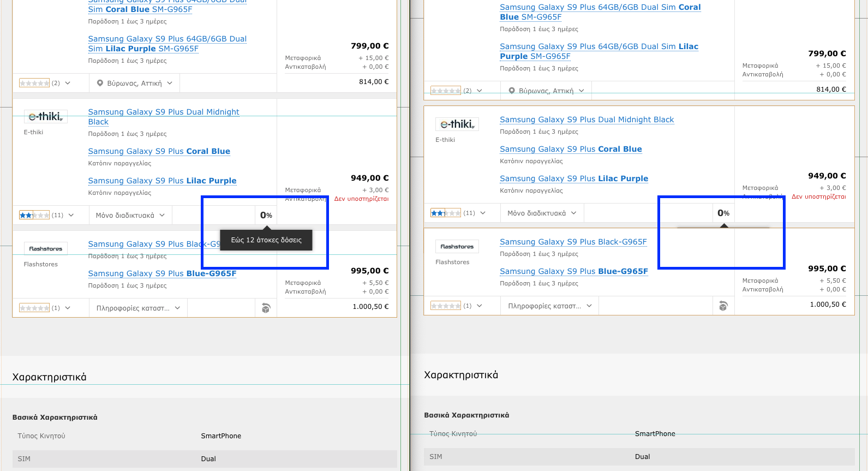Image resolution: width=868 pixels, height=471 pixels.
Task: Click the 799,00 € price in left pane
Action: 370,46
